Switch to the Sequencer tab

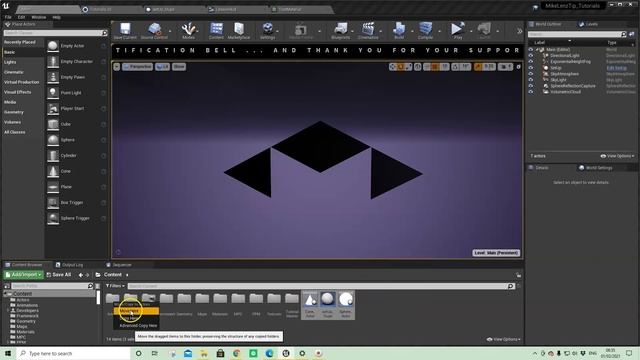(x=119, y=265)
